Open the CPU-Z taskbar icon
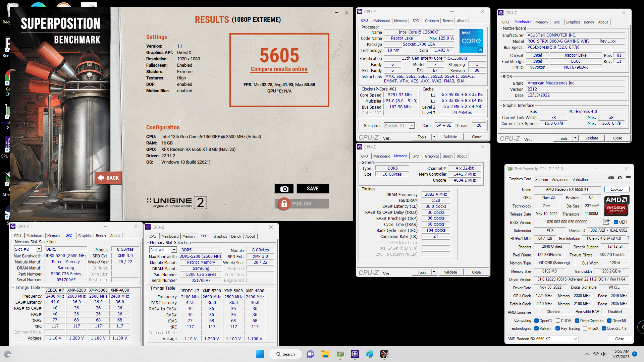 tap(355, 354)
